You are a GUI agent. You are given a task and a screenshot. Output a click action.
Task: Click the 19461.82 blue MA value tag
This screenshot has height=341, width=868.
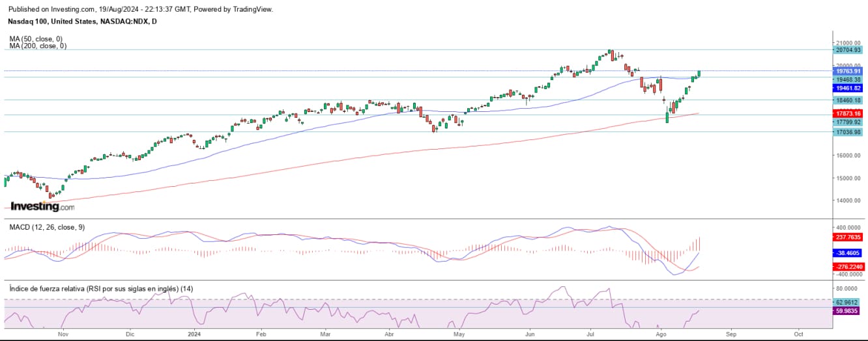(848, 87)
